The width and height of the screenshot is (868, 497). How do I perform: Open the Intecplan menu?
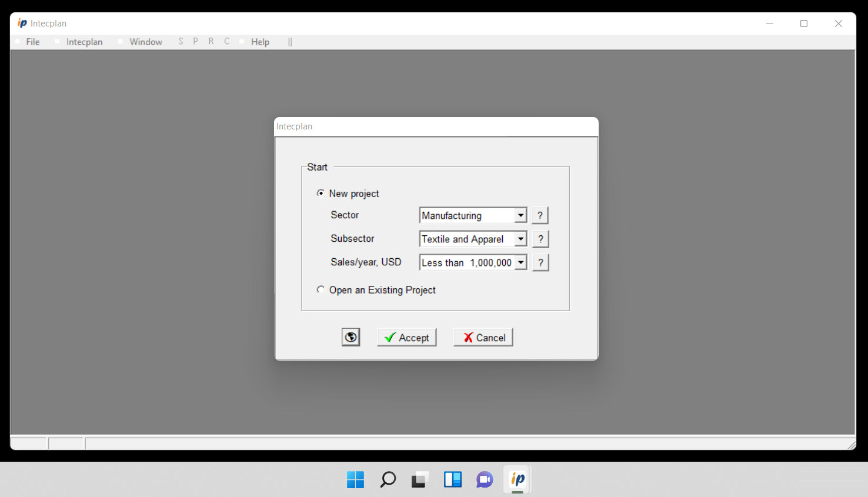pos(84,41)
